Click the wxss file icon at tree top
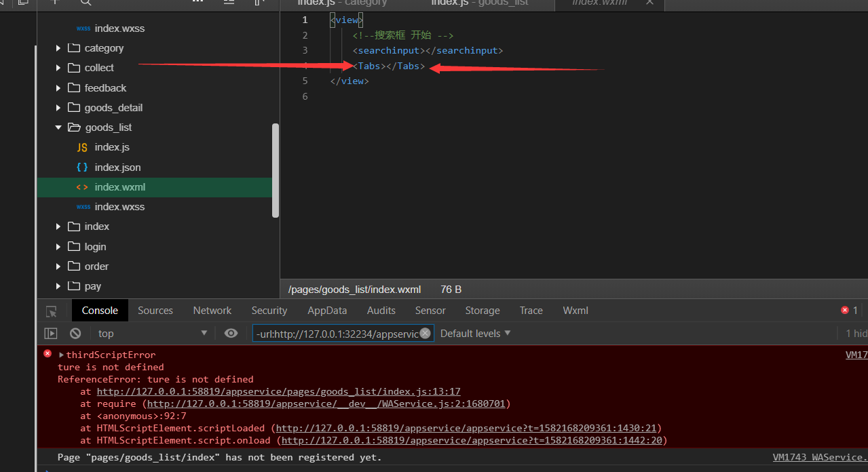 click(83, 28)
